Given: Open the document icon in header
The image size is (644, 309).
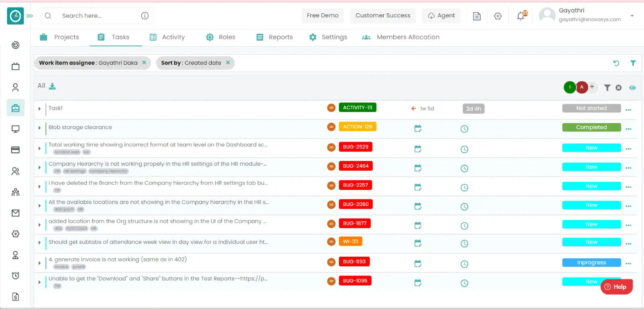Looking at the screenshot, I should tap(477, 16).
